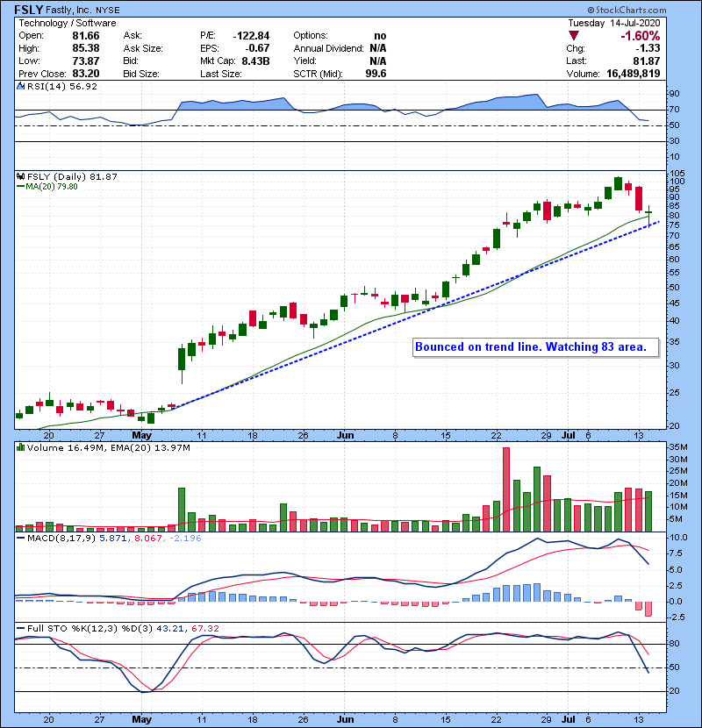Image resolution: width=702 pixels, height=728 pixels.
Task: Click the MACD signal value 8.067
Action: pos(147,539)
